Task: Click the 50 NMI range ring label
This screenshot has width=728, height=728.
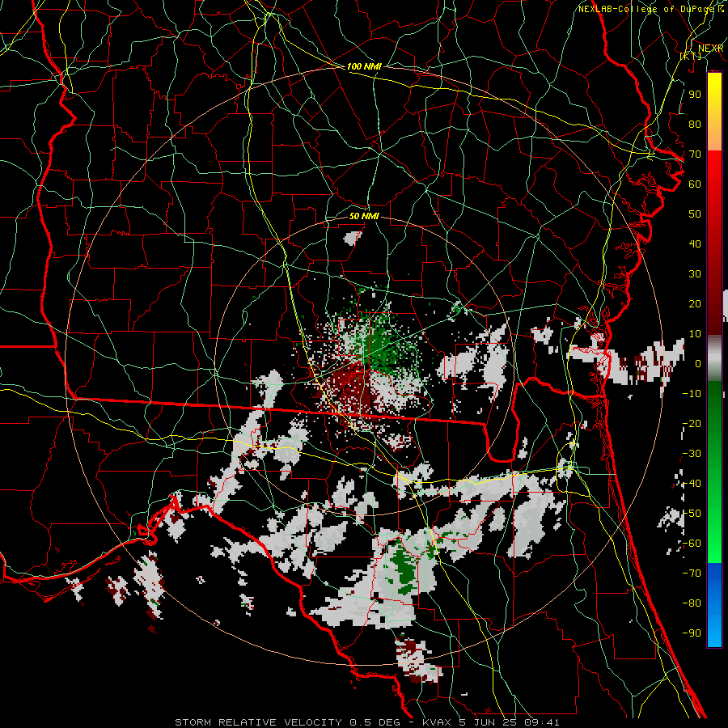Action: (364, 216)
